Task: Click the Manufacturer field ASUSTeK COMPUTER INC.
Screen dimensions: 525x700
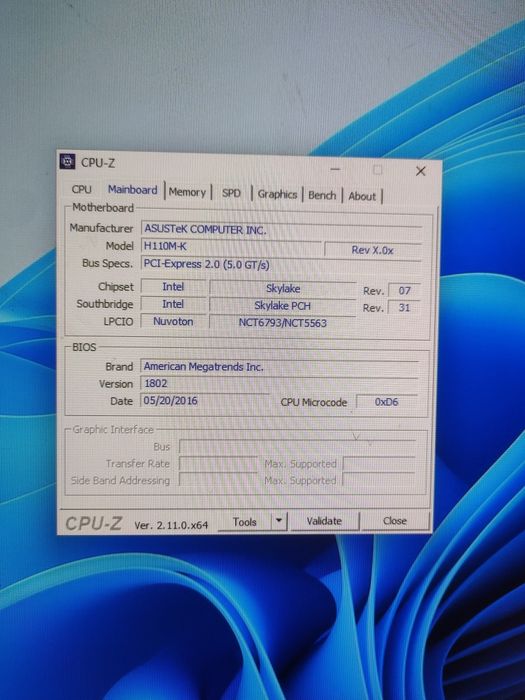Action: tap(281, 229)
